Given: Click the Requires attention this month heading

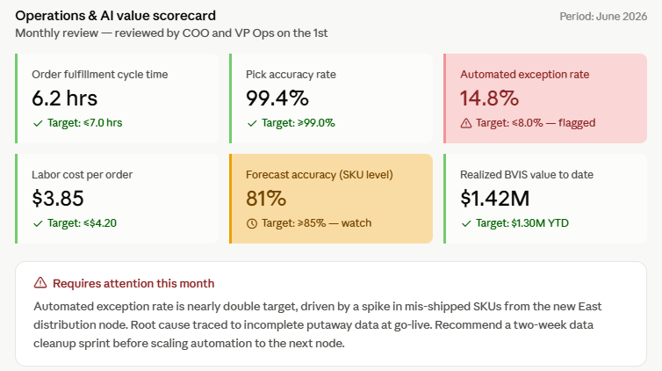Looking at the screenshot, I should click(133, 283).
